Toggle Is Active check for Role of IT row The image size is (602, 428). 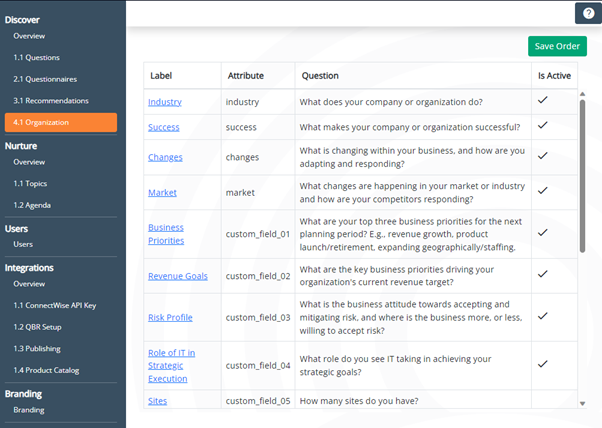pyautogui.click(x=542, y=364)
